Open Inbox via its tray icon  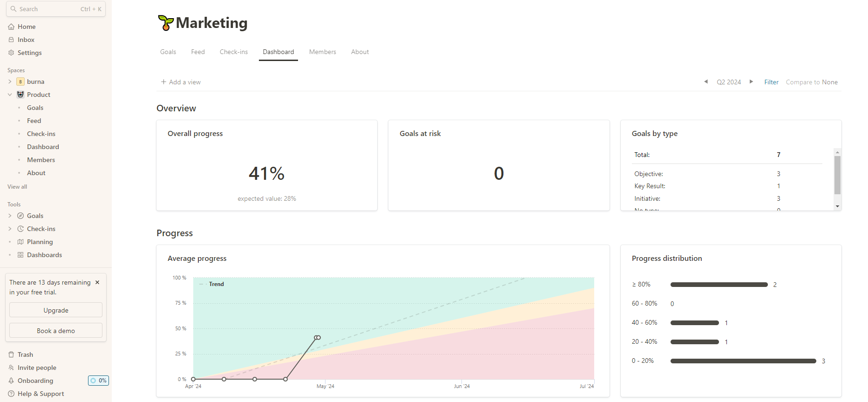point(11,40)
